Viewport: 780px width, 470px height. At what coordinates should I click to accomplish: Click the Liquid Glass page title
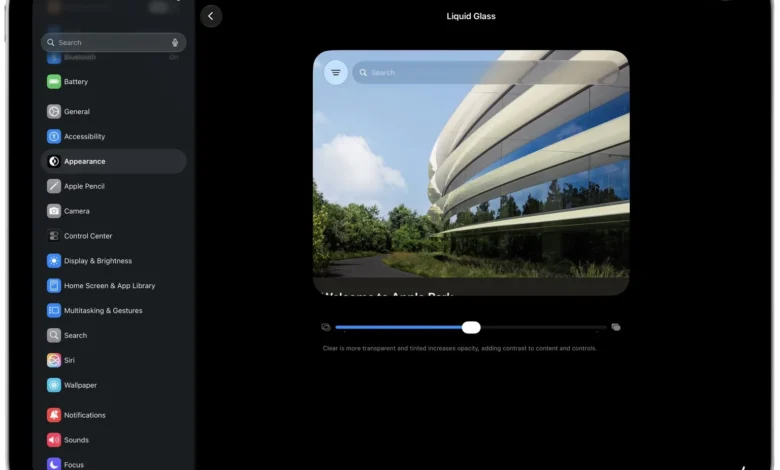pyautogui.click(x=471, y=16)
